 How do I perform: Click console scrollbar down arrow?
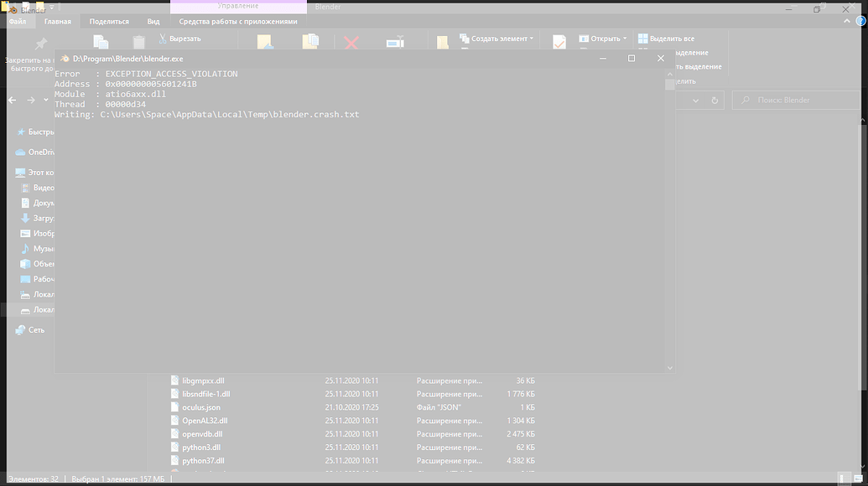[670, 368]
